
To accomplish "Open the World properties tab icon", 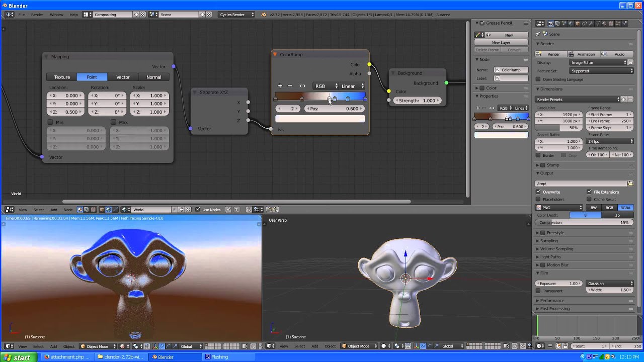I will click(571, 24).
